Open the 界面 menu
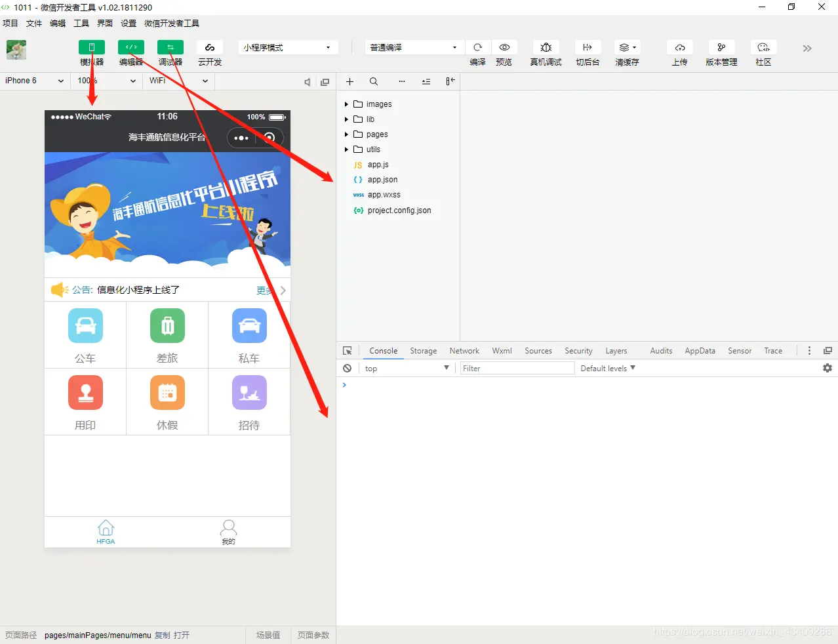The width and height of the screenshot is (838, 644). [x=105, y=23]
